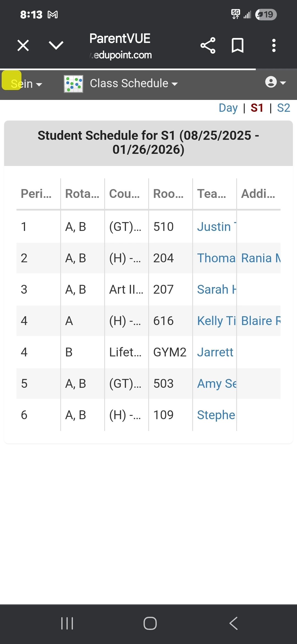This screenshot has height=644, width=297.
Task: Open teacher link Justin in period 1
Action: click(216, 227)
